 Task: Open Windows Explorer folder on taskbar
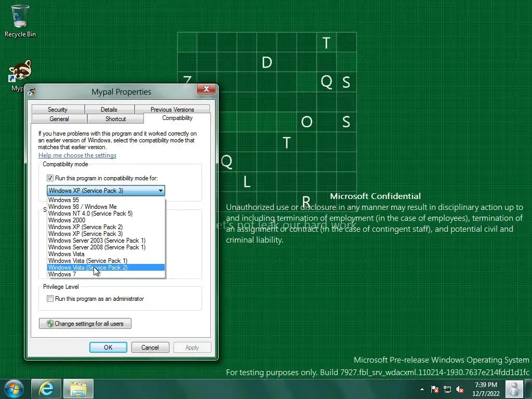(x=78, y=389)
